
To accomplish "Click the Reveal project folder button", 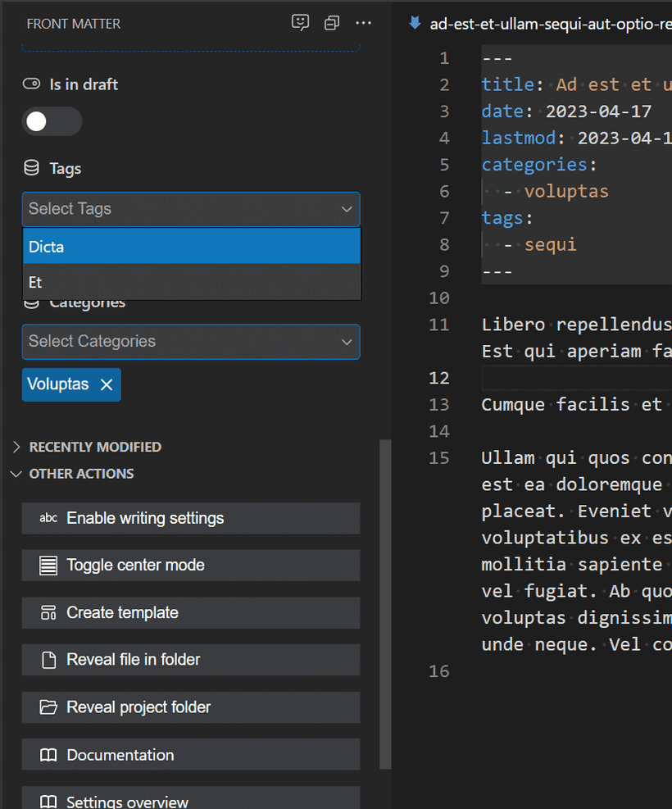I will click(190, 707).
